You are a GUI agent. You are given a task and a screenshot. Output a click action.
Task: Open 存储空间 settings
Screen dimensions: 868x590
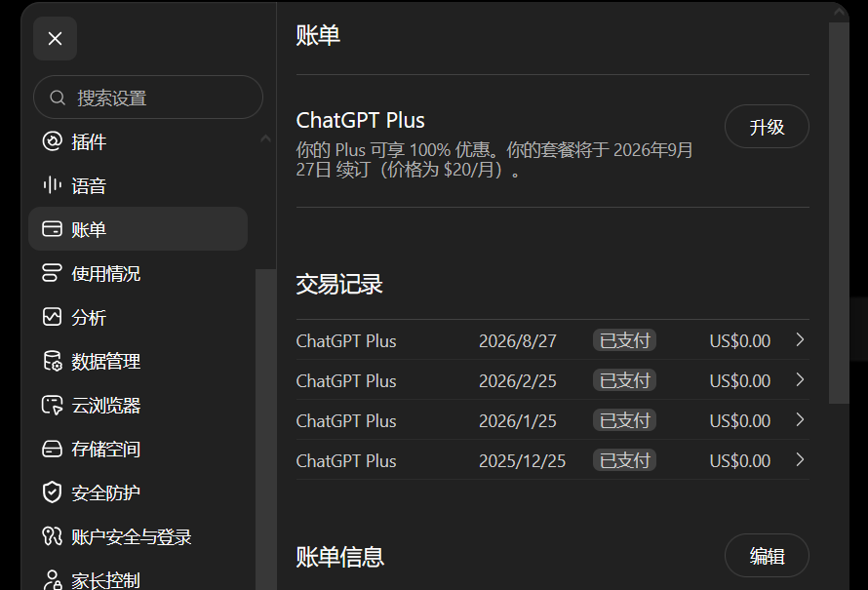(138, 449)
